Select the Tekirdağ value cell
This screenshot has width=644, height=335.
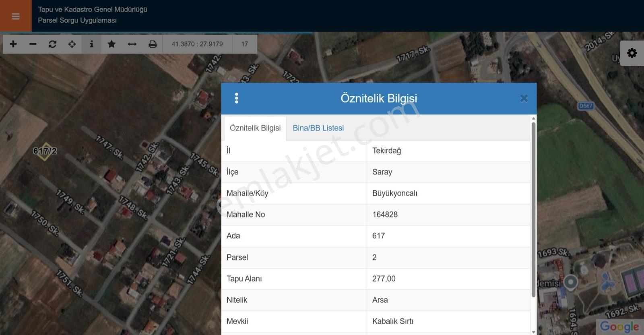coord(448,151)
